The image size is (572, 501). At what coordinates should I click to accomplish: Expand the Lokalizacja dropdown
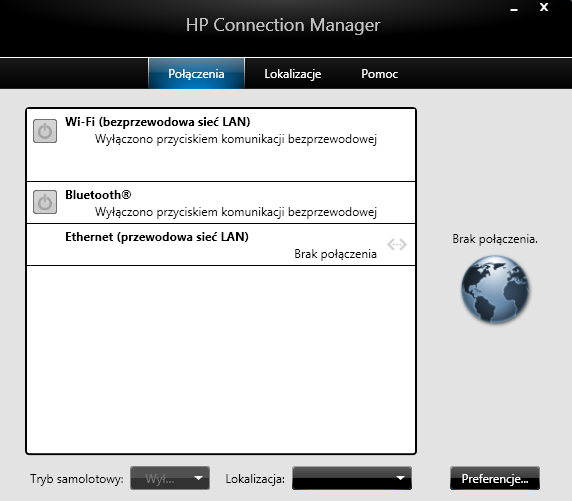click(352, 478)
